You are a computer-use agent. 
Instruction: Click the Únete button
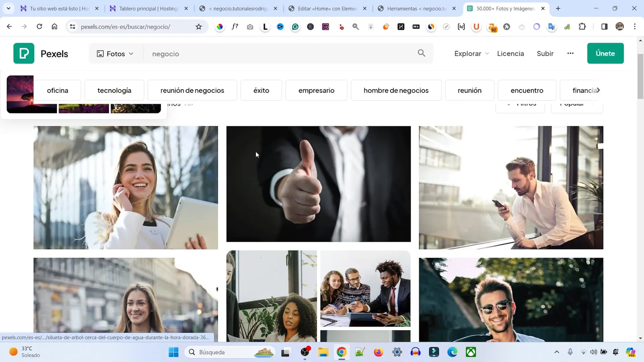pos(605,53)
